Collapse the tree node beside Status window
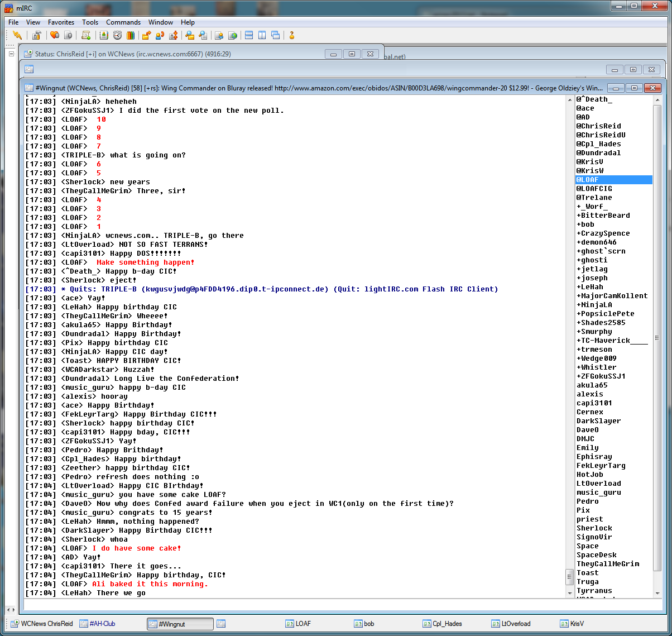The width and height of the screenshot is (672, 636). pos(11,54)
